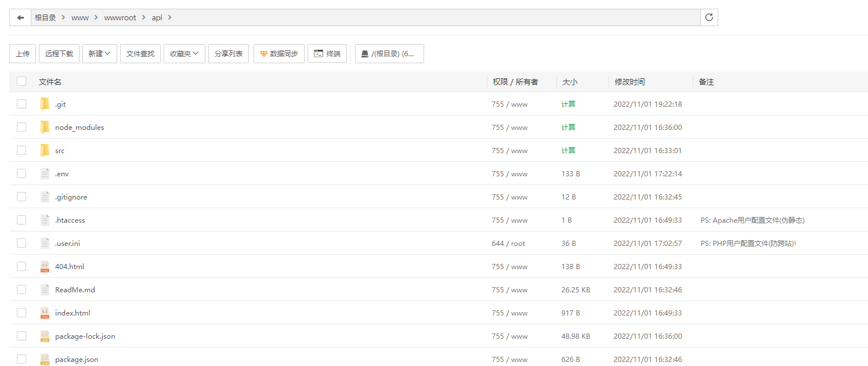This screenshot has width=868, height=366.
Task: Click the .htaccess file icon
Action: (x=45, y=220)
